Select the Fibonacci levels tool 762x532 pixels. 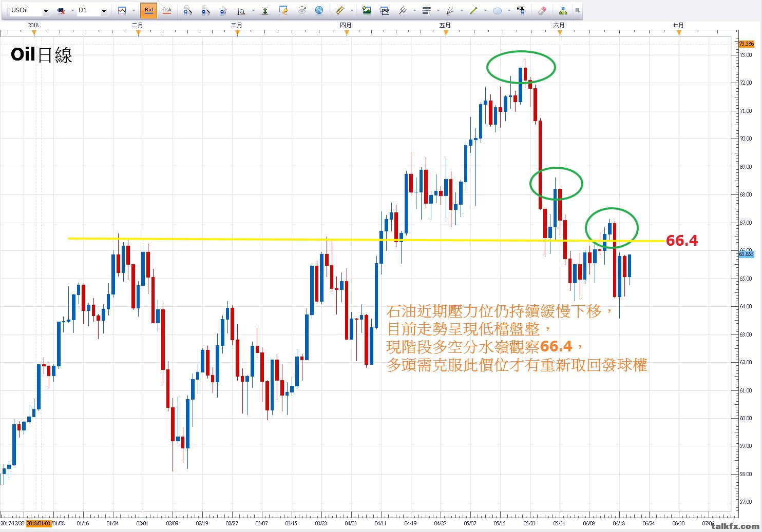coord(426,10)
